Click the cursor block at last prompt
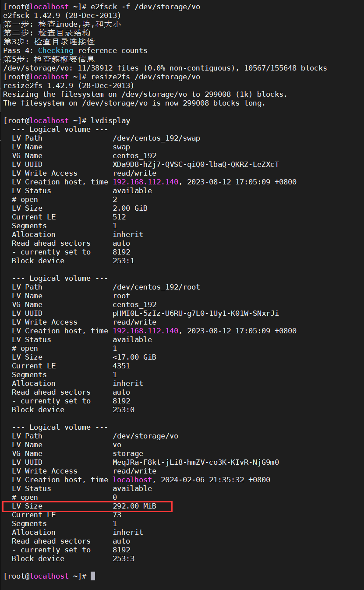Image resolution: width=364 pixels, height=590 pixels. click(x=93, y=576)
